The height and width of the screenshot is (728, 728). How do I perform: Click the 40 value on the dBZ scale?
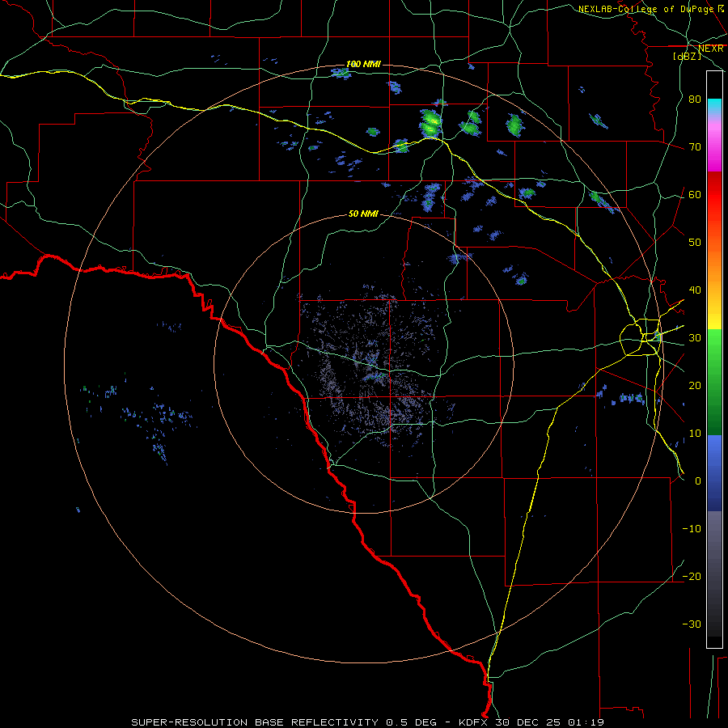click(x=695, y=290)
